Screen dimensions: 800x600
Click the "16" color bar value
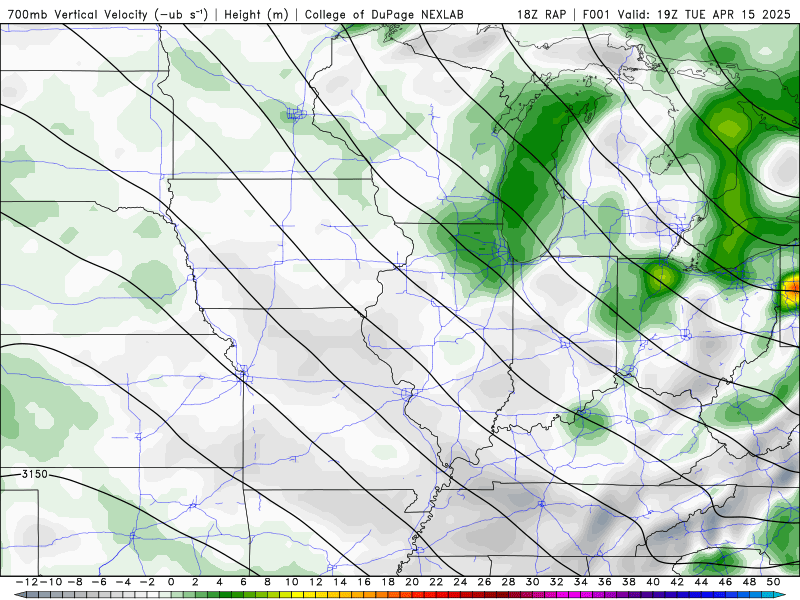tap(364, 582)
